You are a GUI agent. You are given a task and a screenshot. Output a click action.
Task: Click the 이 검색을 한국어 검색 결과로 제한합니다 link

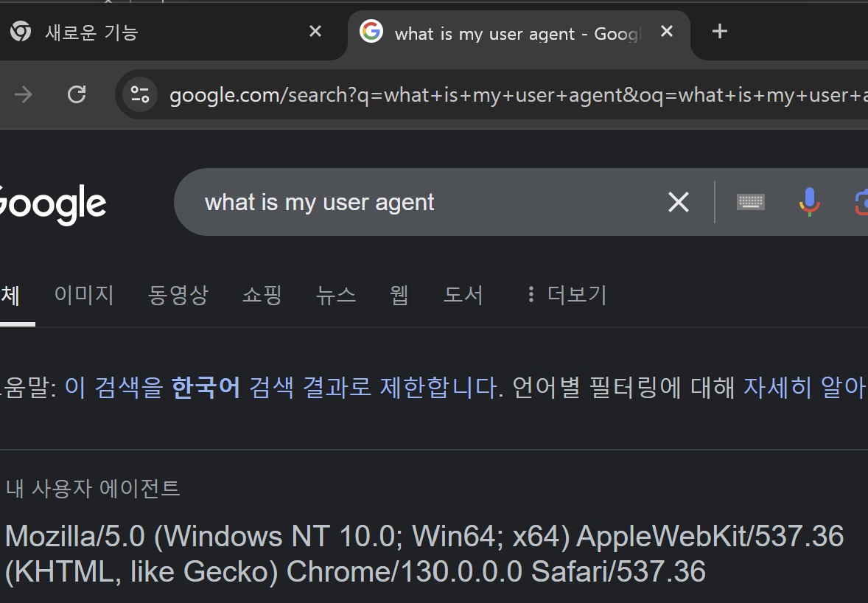click(281, 387)
